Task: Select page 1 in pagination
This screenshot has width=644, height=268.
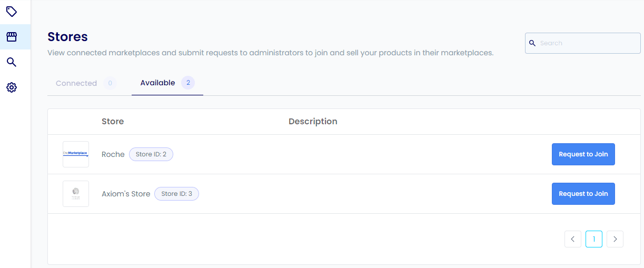Action: [593, 239]
